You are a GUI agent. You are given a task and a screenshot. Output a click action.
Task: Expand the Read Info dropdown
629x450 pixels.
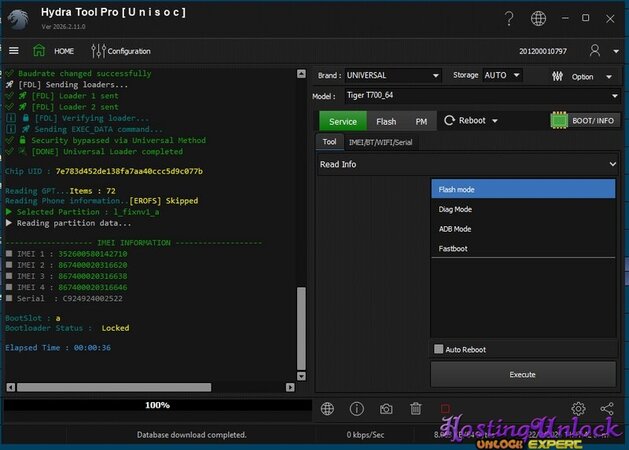click(467, 164)
